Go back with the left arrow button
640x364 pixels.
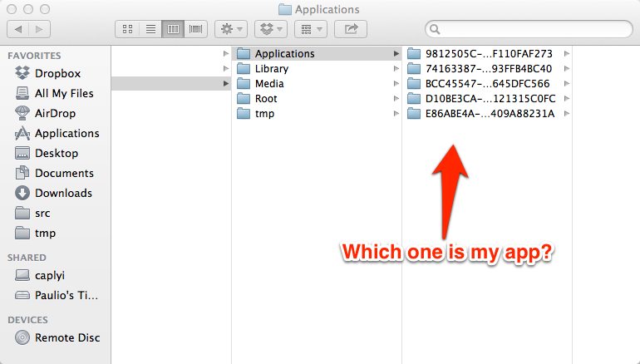[x=18, y=29]
